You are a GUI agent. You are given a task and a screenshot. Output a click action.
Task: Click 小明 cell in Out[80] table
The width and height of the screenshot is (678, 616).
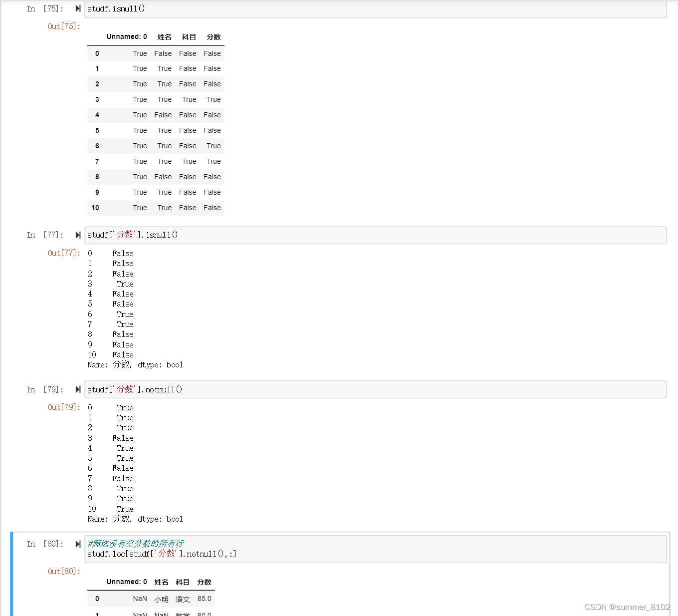[161, 600]
